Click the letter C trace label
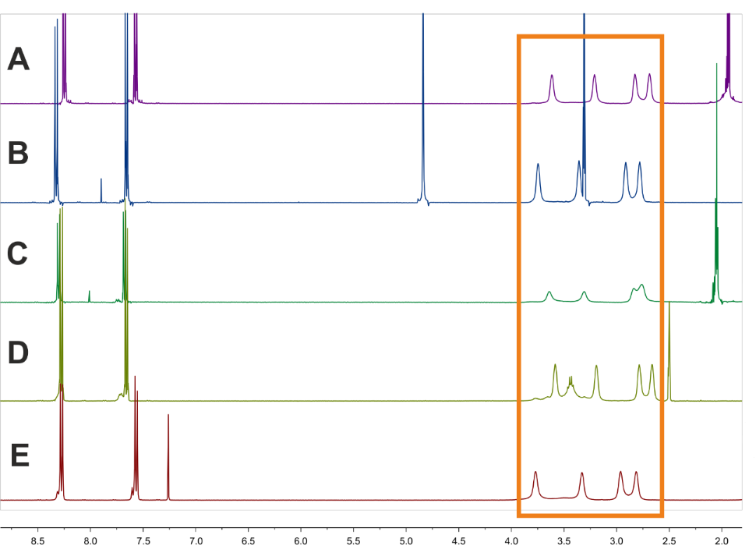 tap(17, 254)
